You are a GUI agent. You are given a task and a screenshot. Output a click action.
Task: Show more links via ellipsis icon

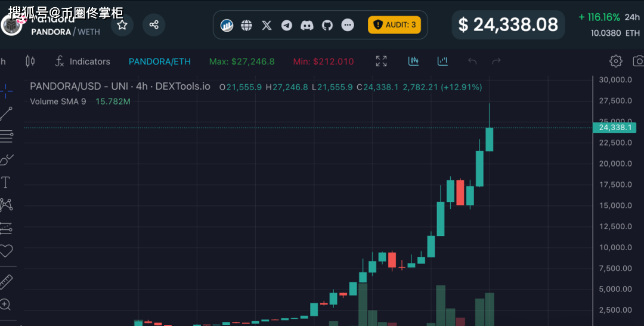point(348,26)
